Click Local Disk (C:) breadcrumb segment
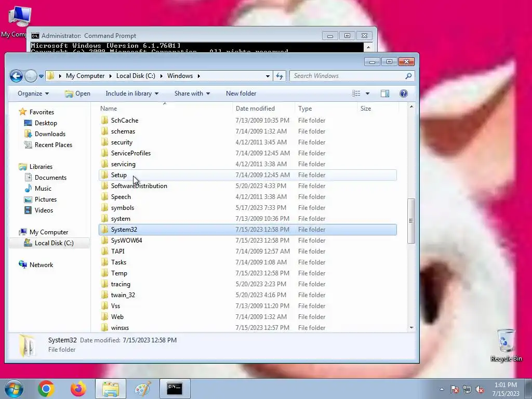The image size is (532, 399). point(136,76)
